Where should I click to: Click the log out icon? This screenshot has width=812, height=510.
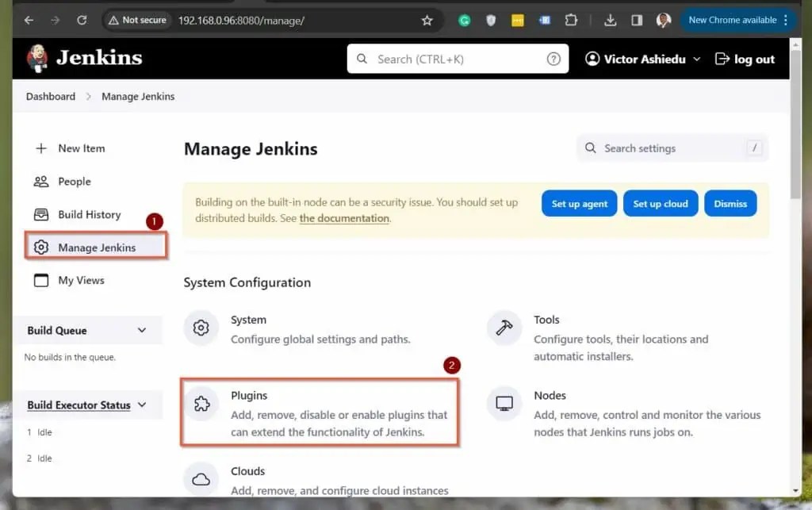[x=720, y=58]
